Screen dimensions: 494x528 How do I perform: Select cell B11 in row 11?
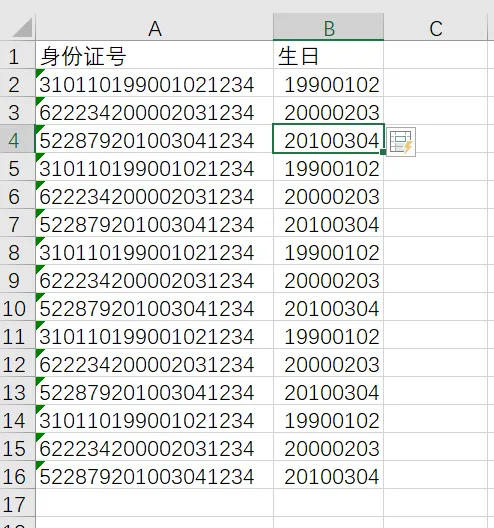[328, 335]
